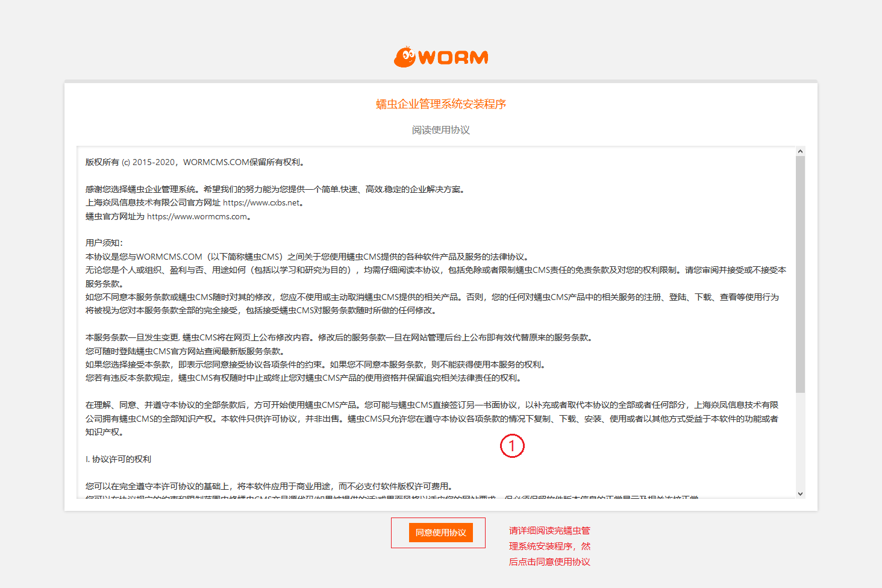Click the section heading I. 协议许可的权利

pyautogui.click(x=118, y=460)
